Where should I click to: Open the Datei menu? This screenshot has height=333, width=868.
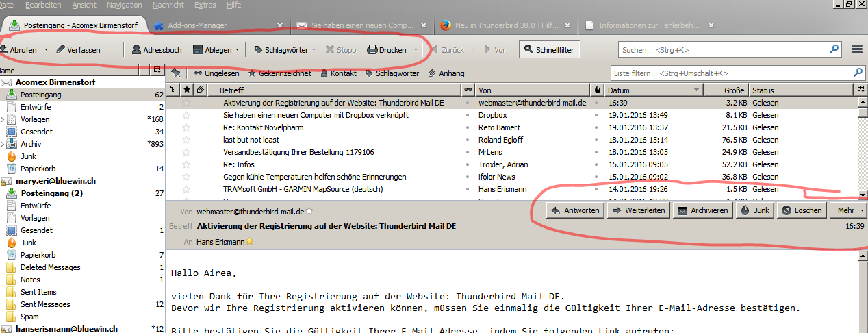(8, 5)
